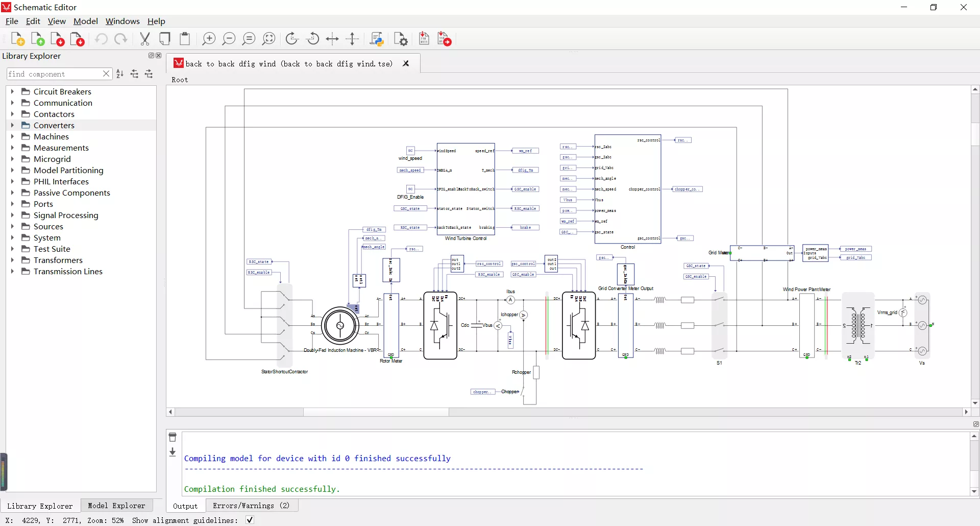Open an existing model file
The height and width of the screenshot is (526, 980).
pos(38,39)
